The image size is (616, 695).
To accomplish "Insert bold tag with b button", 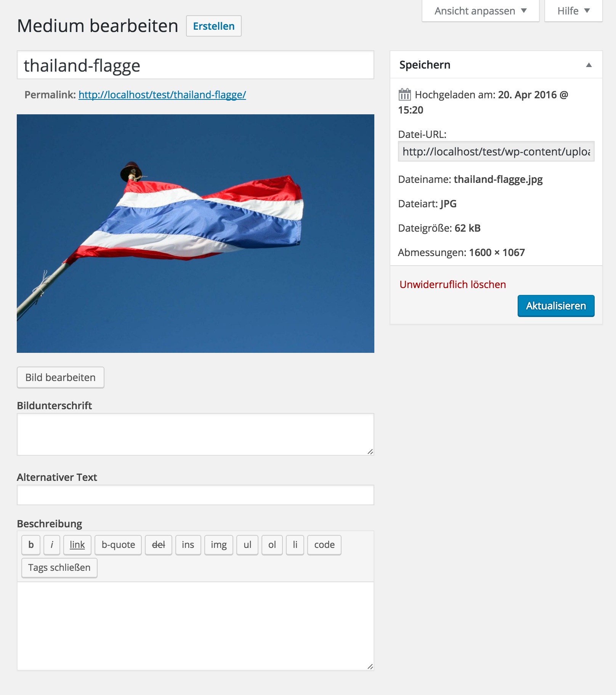I will (x=31, y=545).
